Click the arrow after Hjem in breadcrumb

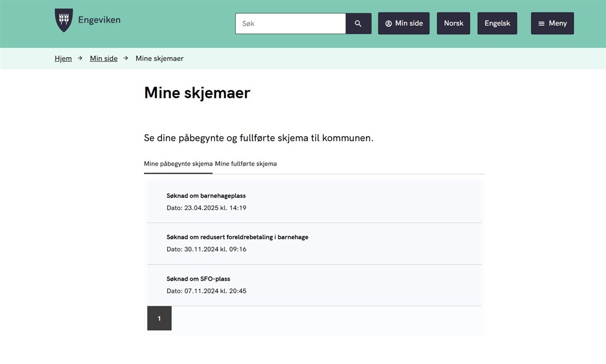(80, 59)
